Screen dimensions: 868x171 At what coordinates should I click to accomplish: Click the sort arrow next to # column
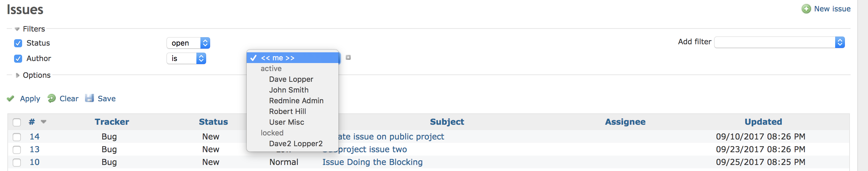point(44,122)
